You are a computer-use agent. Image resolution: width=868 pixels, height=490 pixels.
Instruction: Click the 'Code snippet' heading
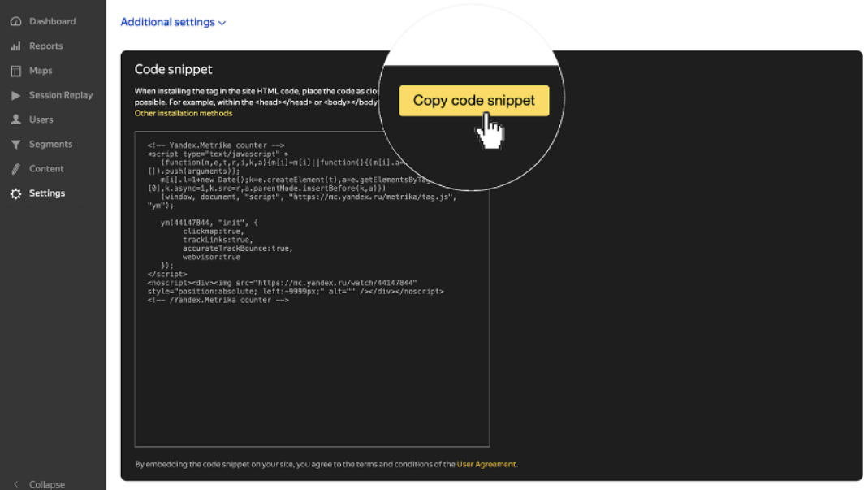[x=173, y=69]
